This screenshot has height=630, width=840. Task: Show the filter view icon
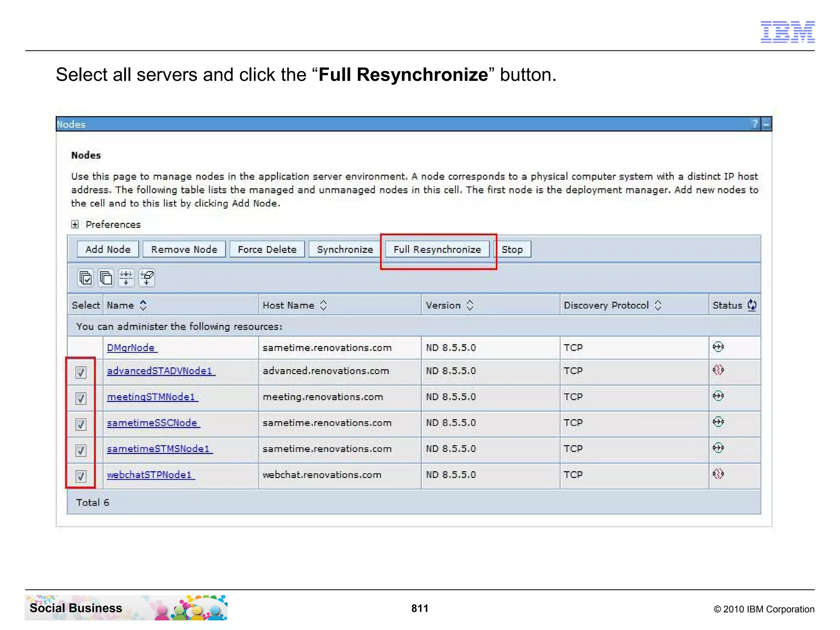(x=126, y=278)
